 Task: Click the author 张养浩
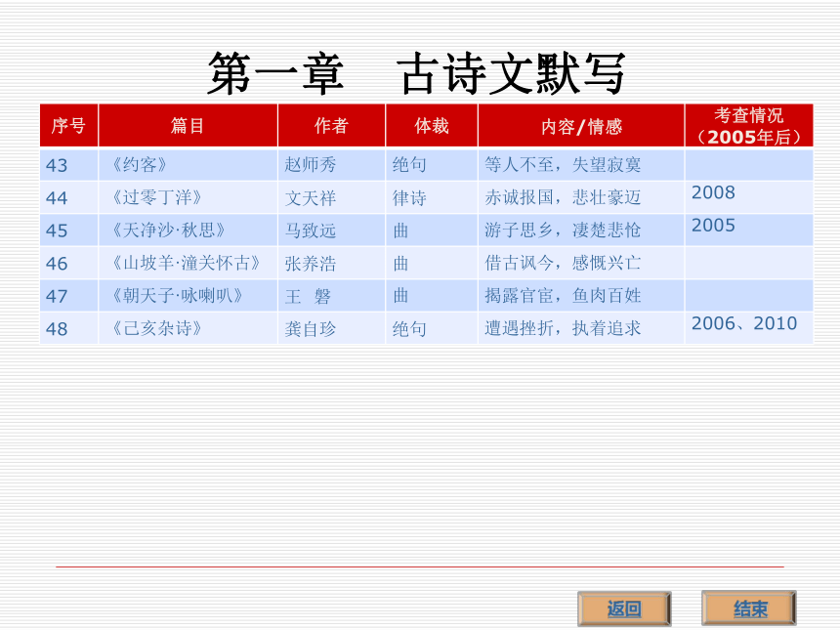click(x=311, y=263)
